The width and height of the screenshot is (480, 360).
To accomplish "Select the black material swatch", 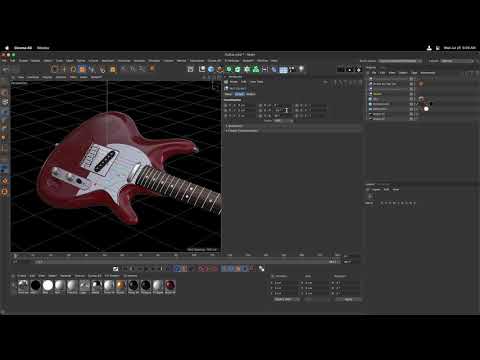I will 35,285.
